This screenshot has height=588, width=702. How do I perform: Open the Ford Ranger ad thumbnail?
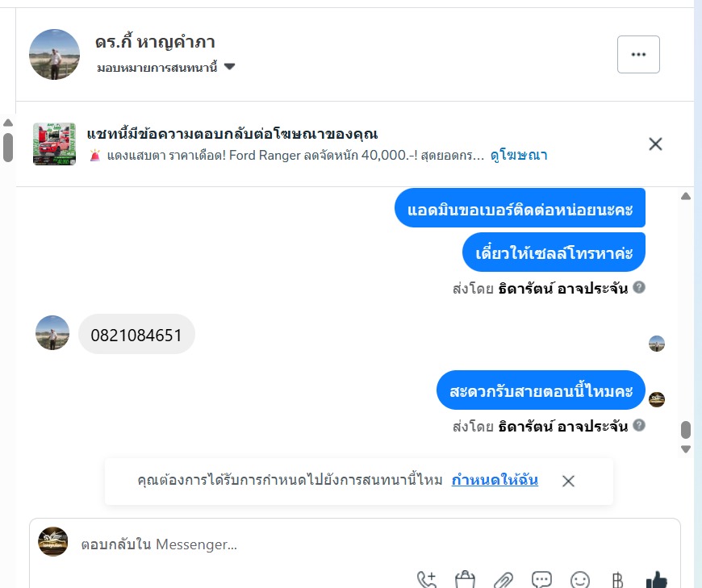click(x=54, y=144)
